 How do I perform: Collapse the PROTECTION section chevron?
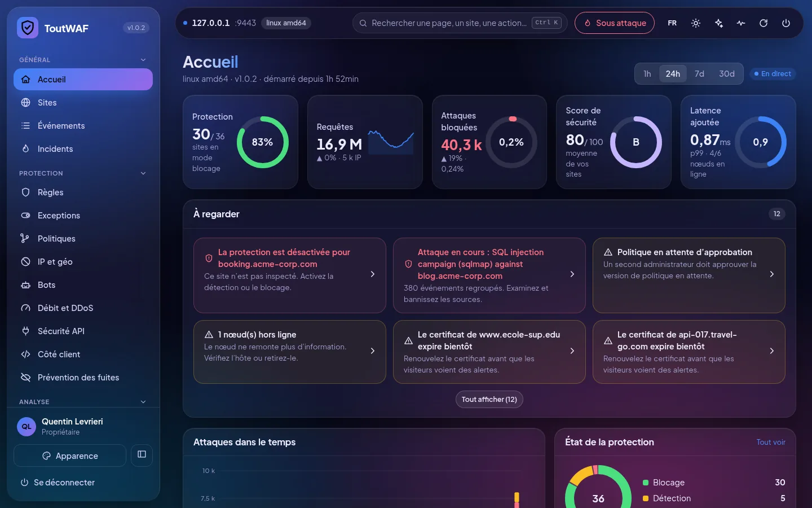coord(143,173)
